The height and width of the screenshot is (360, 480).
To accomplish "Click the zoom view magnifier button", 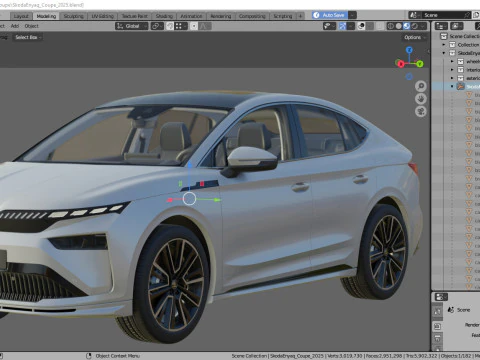I will 421,86.
